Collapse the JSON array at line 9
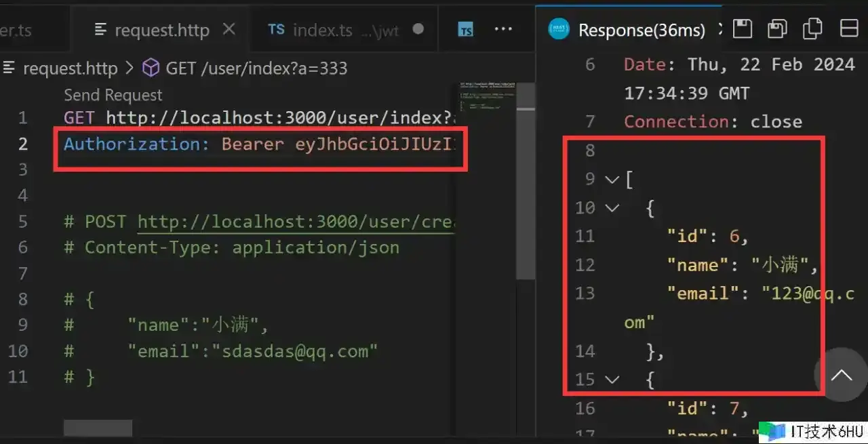The image size is (868, 444). [x=612, y=180]
